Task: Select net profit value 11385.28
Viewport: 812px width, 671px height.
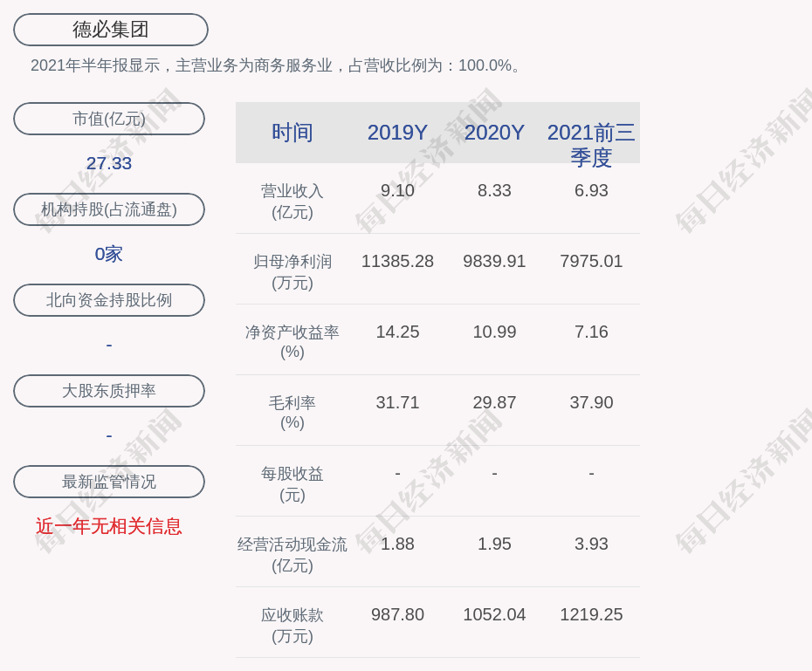Action: [x=397, y=261]
